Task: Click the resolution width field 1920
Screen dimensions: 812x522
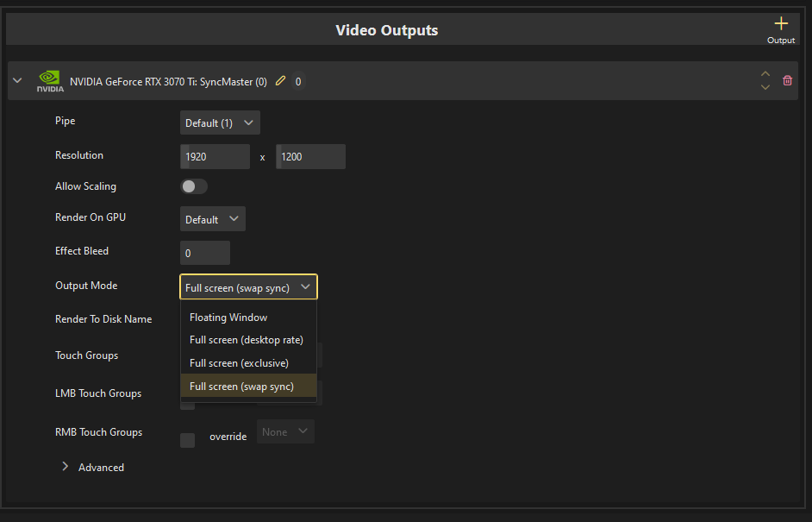Action: click(215, 157)
